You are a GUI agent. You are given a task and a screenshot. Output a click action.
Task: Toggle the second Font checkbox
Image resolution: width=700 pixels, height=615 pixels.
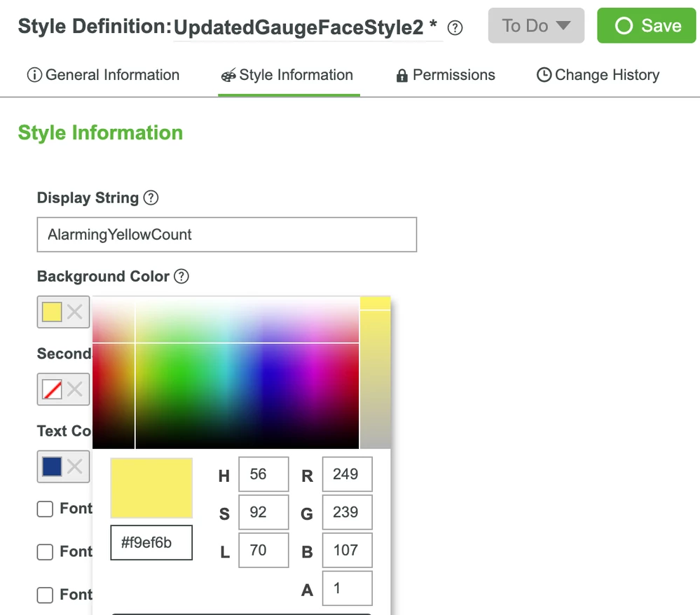tap(45, 552)
